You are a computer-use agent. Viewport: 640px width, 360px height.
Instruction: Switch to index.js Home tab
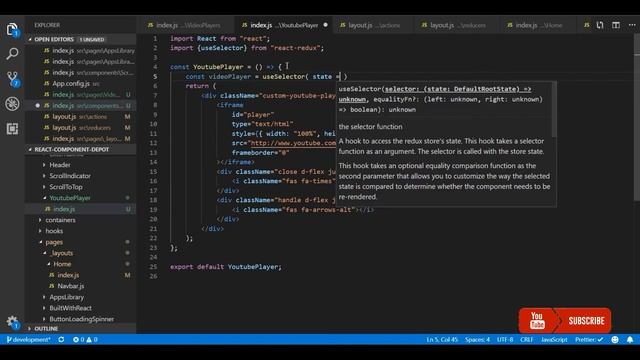538,25
